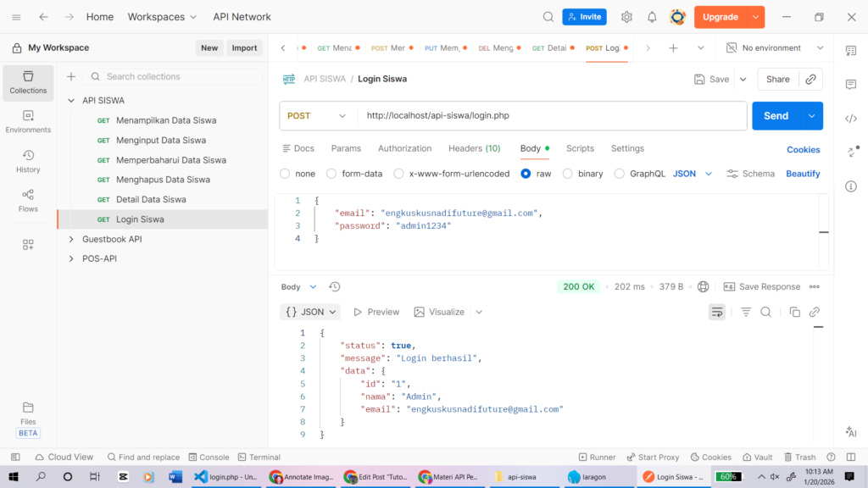Open the History sidebar panel

point(28,161)
